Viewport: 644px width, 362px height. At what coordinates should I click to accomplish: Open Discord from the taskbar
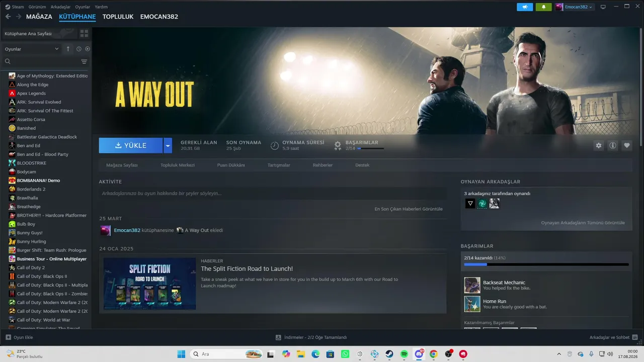(x=419, y=354)
